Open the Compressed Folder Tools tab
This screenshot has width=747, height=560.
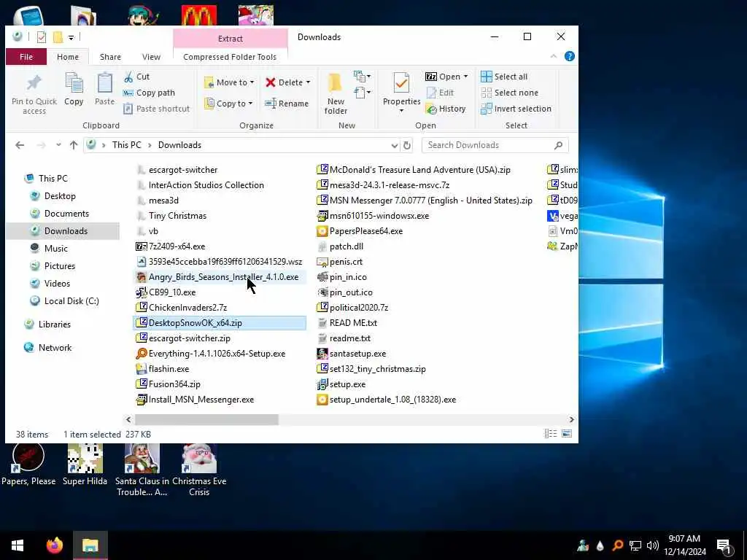pos(230,57)
